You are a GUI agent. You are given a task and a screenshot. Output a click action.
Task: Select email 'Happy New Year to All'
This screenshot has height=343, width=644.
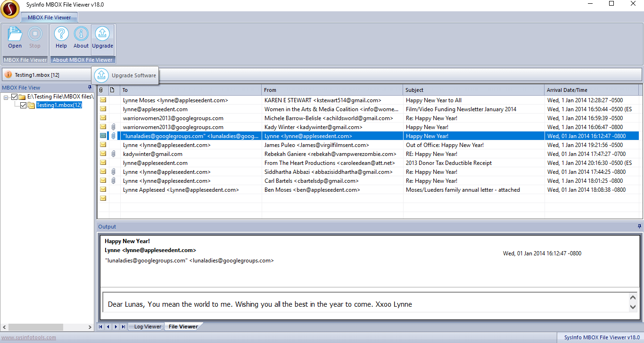tap(370, 100)
